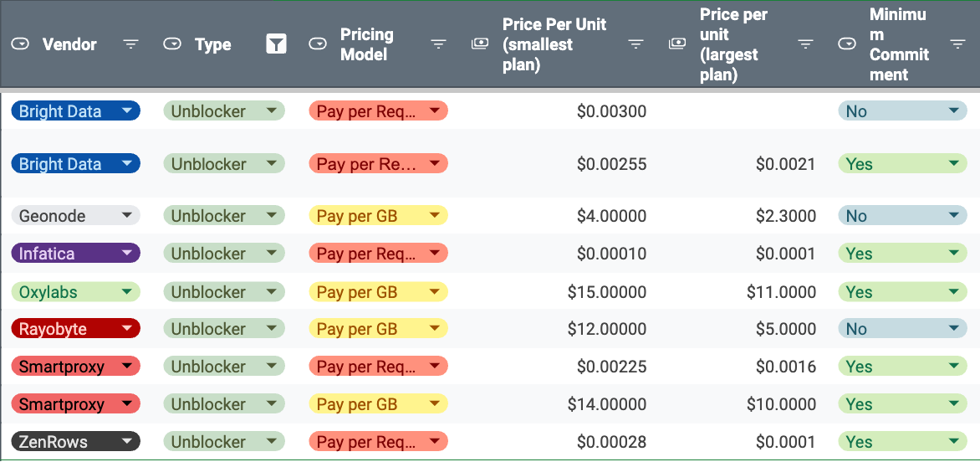This screenshot has width=980, height=462.
Task: Open Minimum Commitment No dropdown in Rayobyte row
Action: pyautogui.click(x=902, y=328)
